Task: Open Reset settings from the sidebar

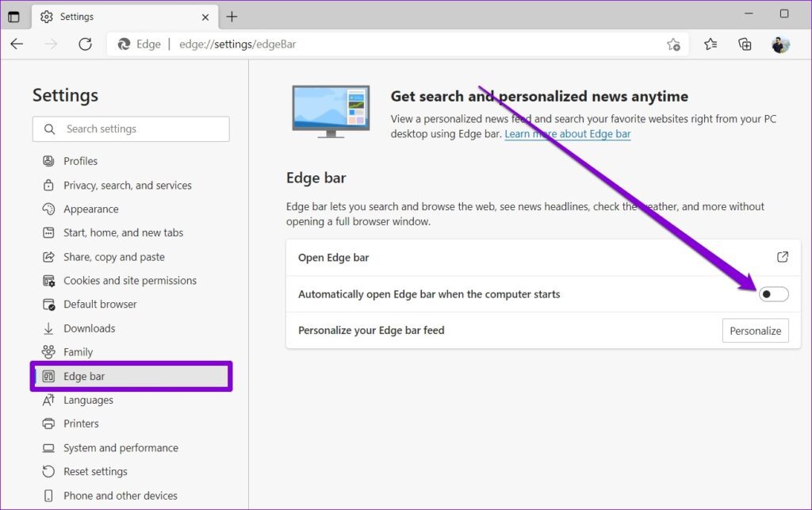Action: click(x=96, y=471)
